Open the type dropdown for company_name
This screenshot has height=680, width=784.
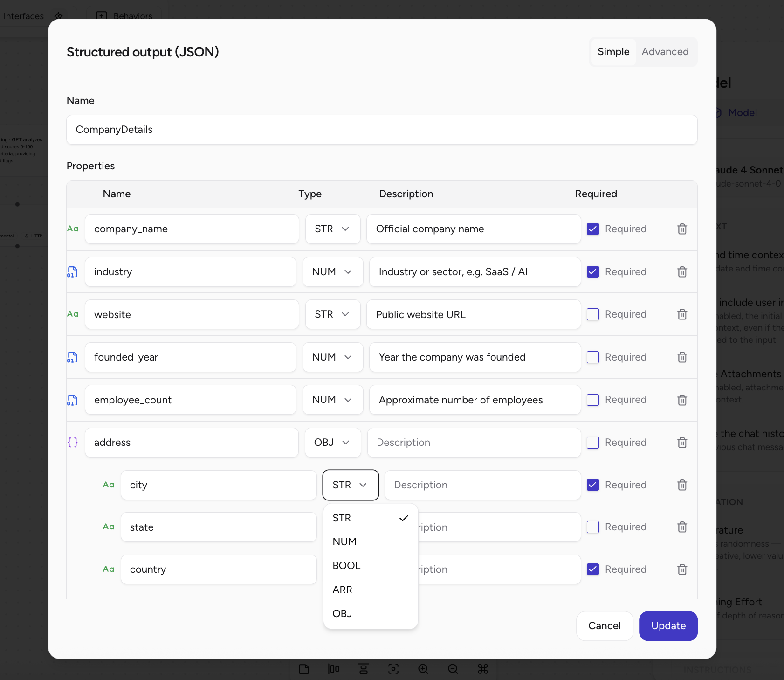click(333, 229)
